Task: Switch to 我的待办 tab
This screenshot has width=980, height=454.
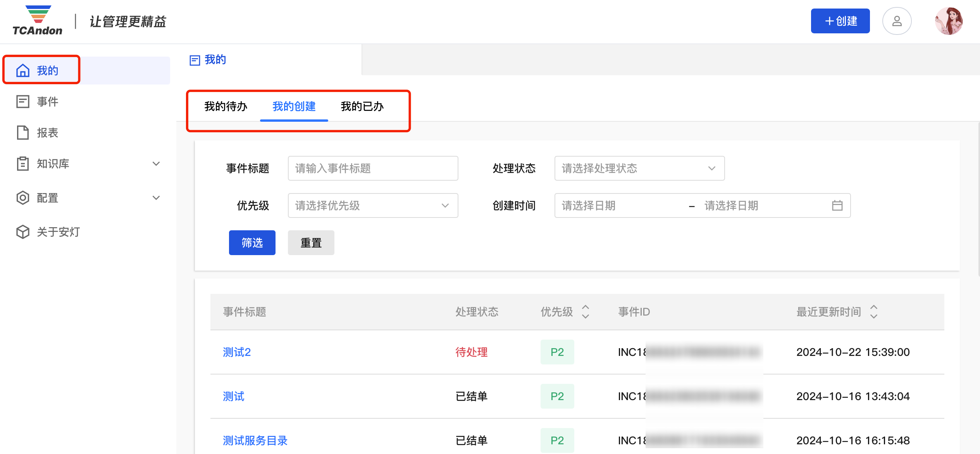Action: [x=226, y=106]
